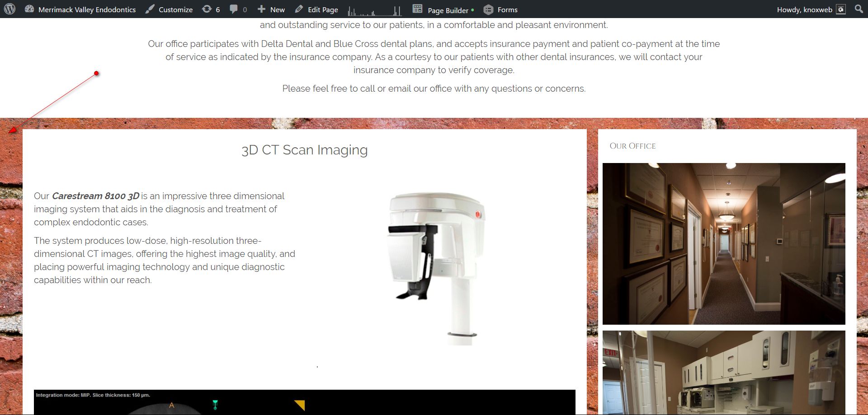Launch Page Builder from admin bar
868x415 pixels.
point(448,10)
